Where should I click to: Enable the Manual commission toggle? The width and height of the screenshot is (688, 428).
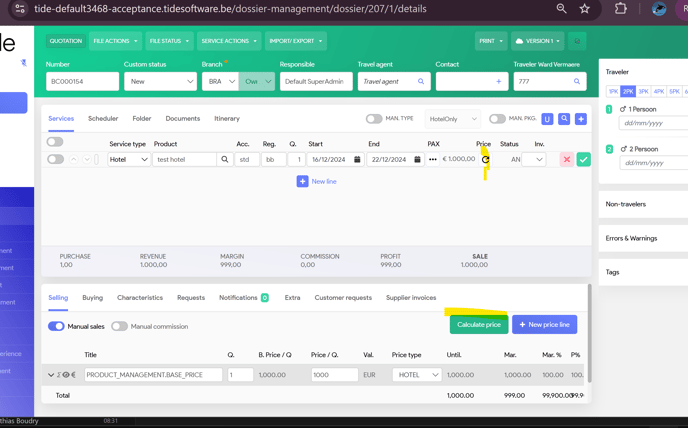coord(119,326)
